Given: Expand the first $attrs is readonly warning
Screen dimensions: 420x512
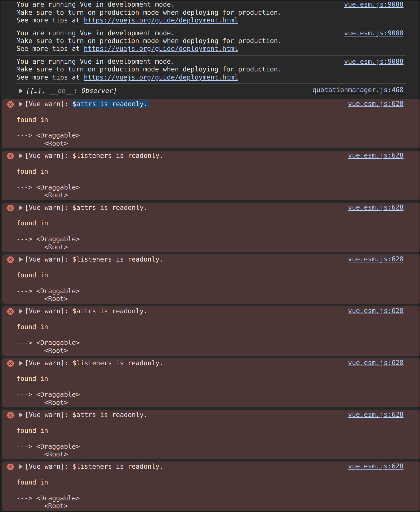Looking at the screenshot, I should coord(21,104).
